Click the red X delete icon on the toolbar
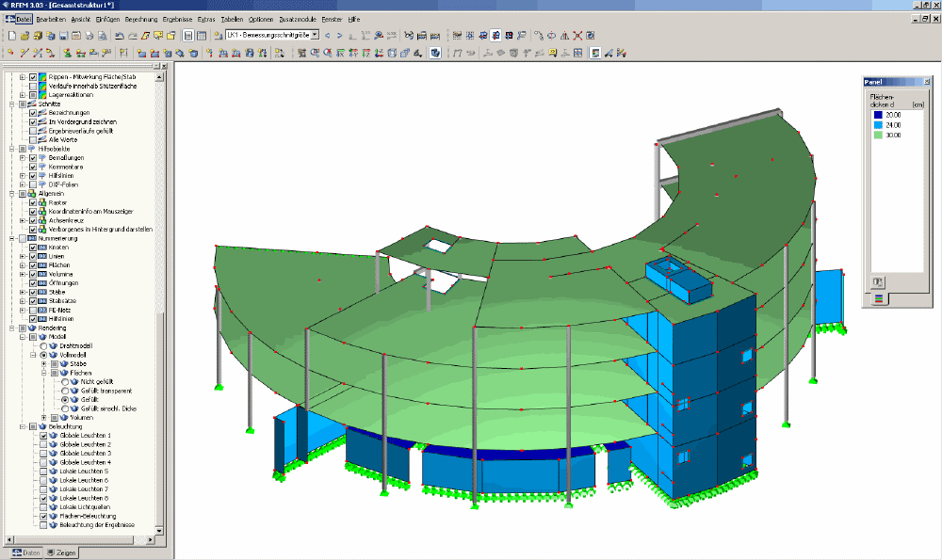 click(579, 35)
